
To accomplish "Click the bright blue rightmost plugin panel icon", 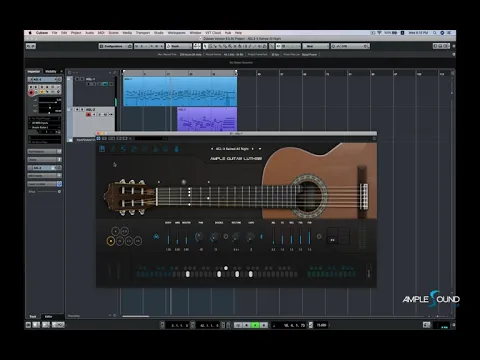I will 177,149.
